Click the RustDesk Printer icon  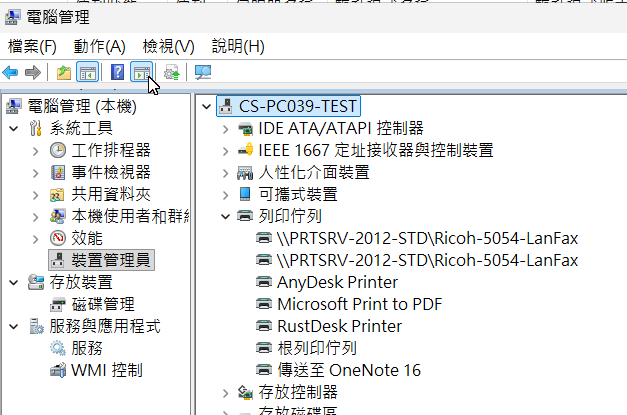point(264,326)
